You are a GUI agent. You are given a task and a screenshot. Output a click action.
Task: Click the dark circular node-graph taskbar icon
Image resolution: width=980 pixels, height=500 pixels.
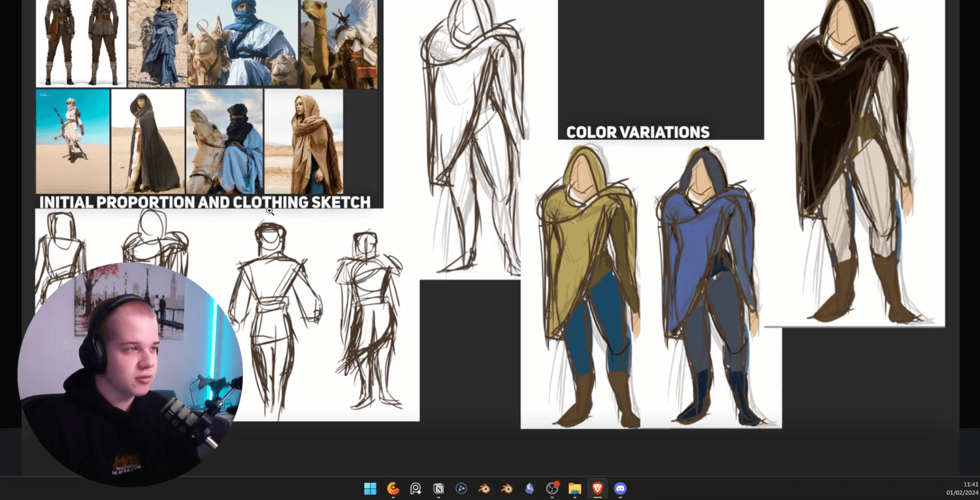point(461,488)
